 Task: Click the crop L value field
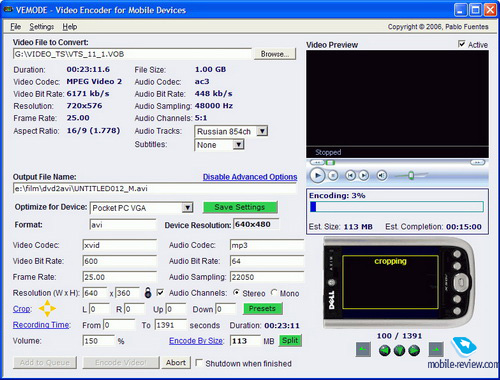(x=99, y=309)
